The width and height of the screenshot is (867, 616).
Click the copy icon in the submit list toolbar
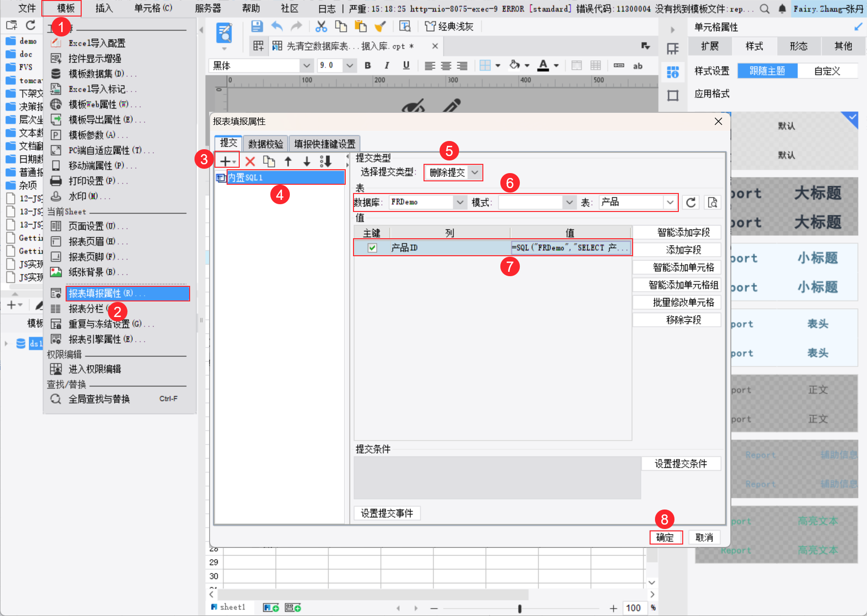(269, 161)
